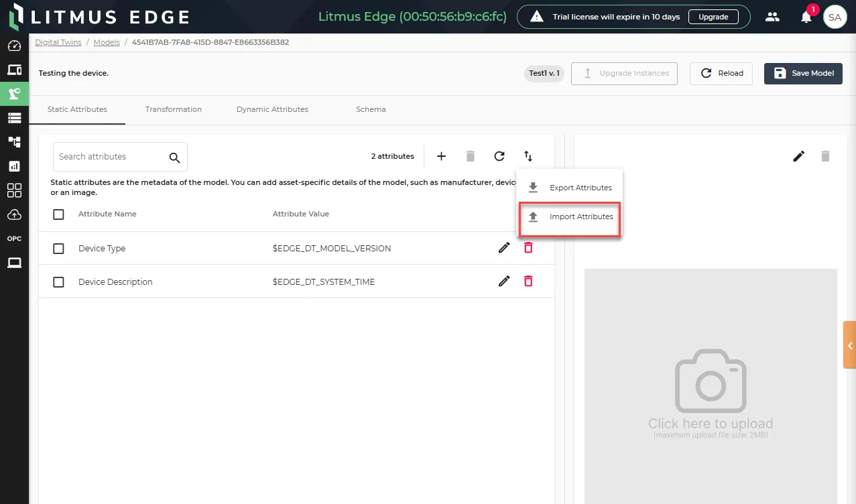Edit the Device Type attribute
The image size is (856, 504).
[504, 248]
